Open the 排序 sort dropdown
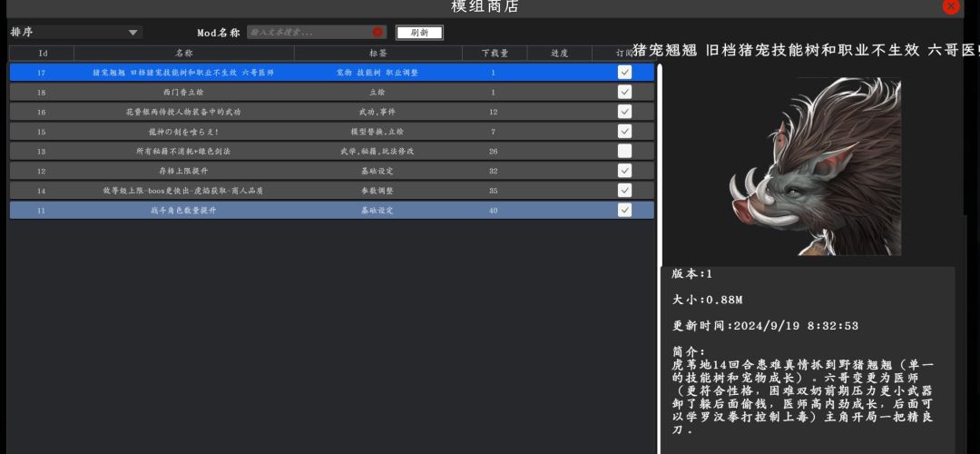 pos(75,33)
